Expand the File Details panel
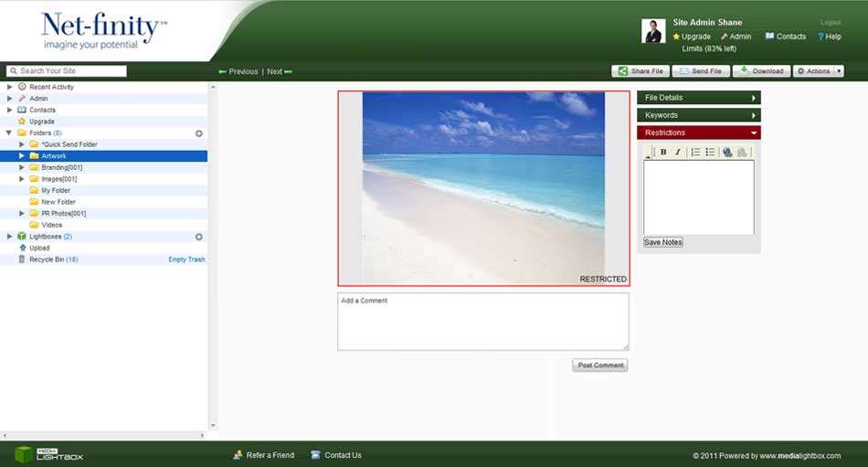The width and height of the screenshot is (868, 467). pyautogui.click(x=698, y=98)
